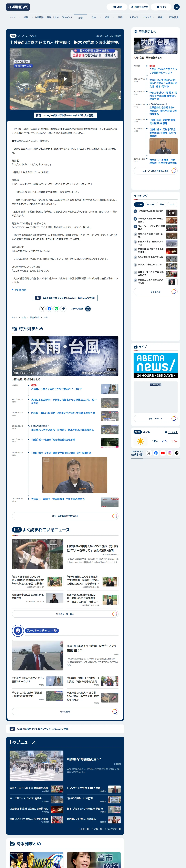
Task: Go to トップ nav tab
Action: click(12, 18)
